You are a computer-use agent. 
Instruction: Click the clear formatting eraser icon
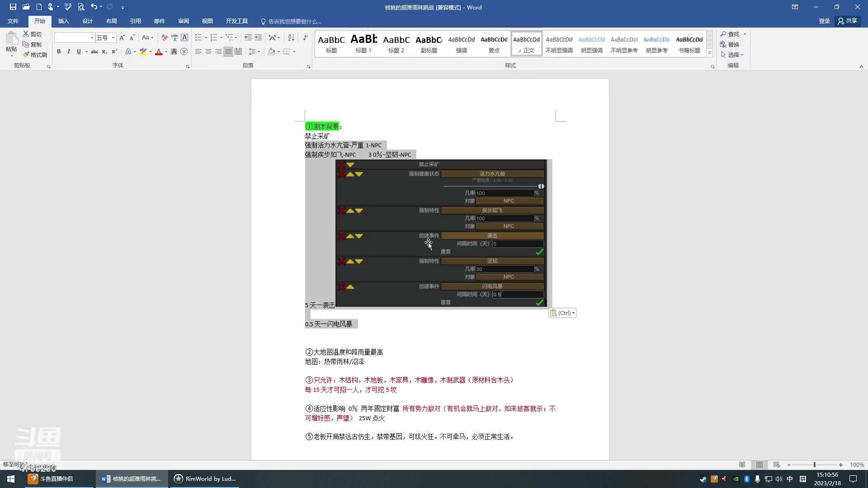[165, 38]
